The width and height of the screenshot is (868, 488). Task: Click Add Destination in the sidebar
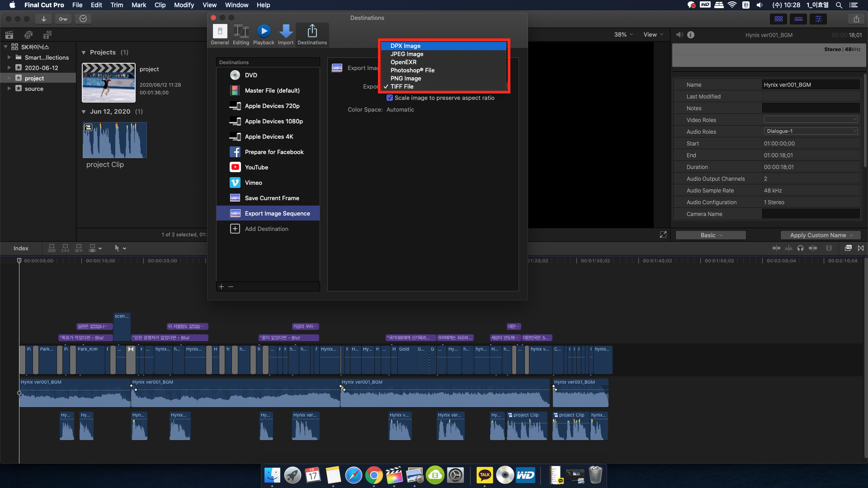pyautogui.click(x=266, y=229)
